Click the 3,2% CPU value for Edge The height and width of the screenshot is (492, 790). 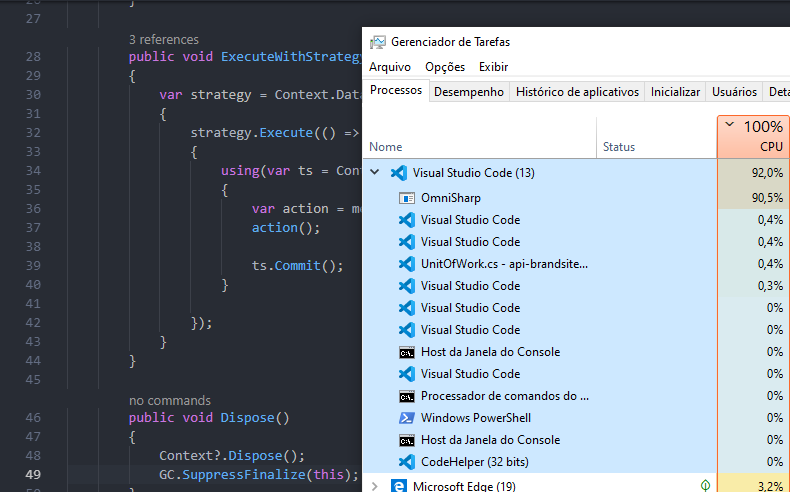point(770,486)
